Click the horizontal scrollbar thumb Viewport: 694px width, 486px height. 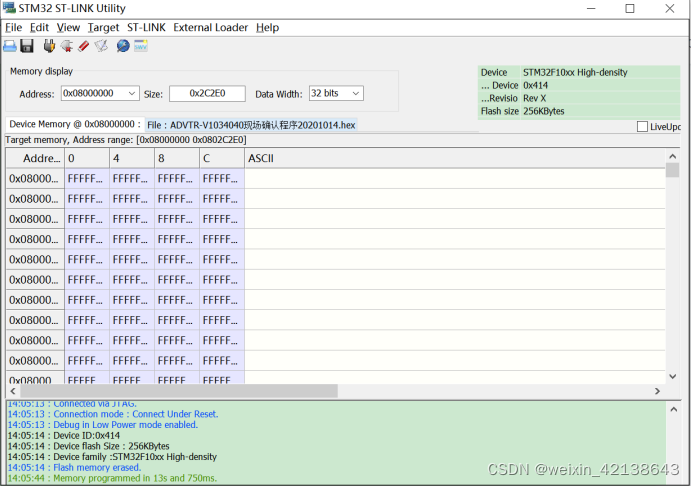(x=179, y=391)
